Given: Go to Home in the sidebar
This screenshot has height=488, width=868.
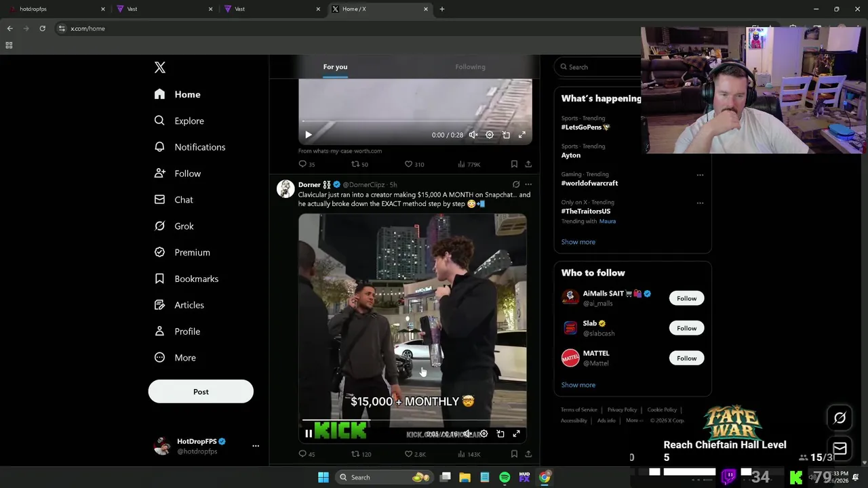Looking at the screenshot, I should click(178, 94).
